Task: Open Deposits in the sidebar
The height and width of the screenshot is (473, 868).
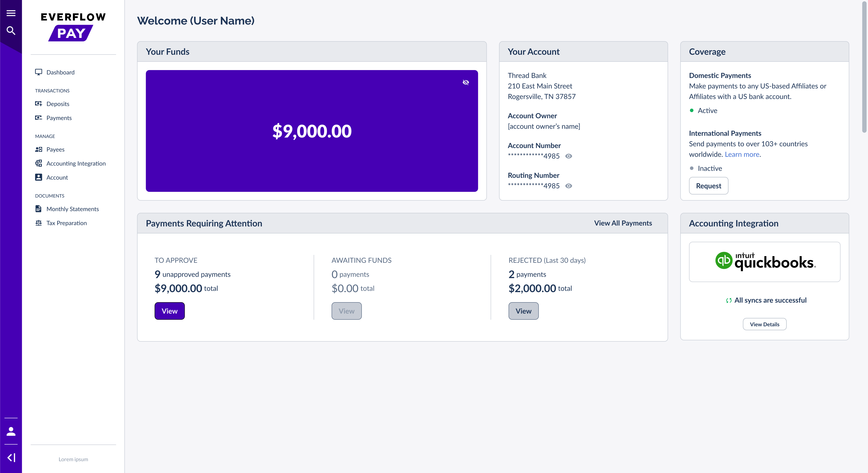Action: coord(58,104)
